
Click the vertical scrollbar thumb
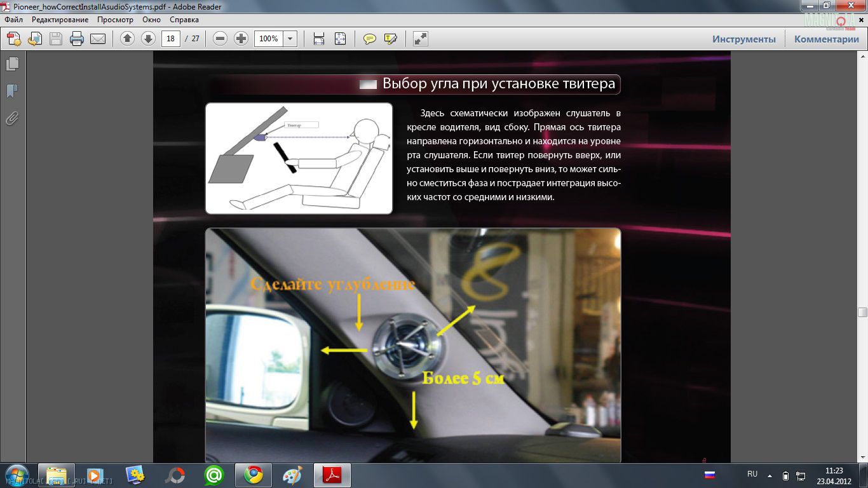click(862, 312)
